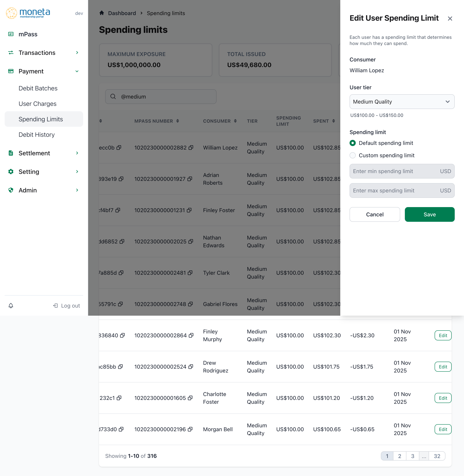Click the Admin shield icon in sidebar
The width and height of the screenshot is (464, 476).
(x=11, y=190)
